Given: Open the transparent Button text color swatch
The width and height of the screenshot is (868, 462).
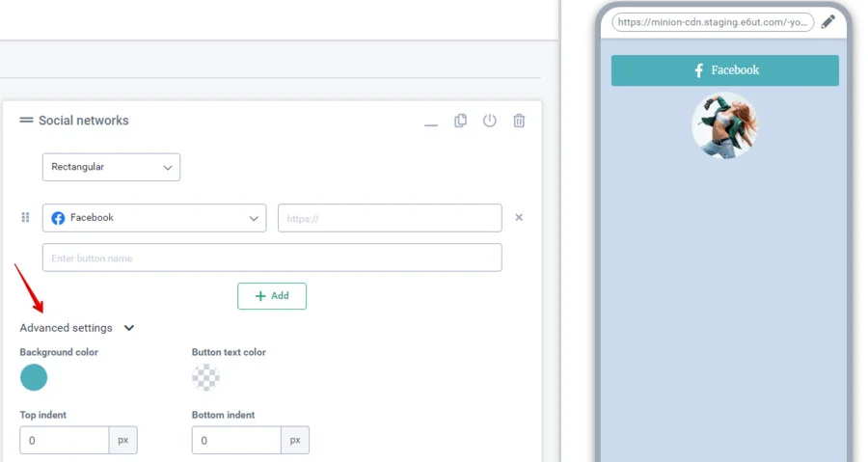Looking at the screenshot, I should tap(205, 377).
